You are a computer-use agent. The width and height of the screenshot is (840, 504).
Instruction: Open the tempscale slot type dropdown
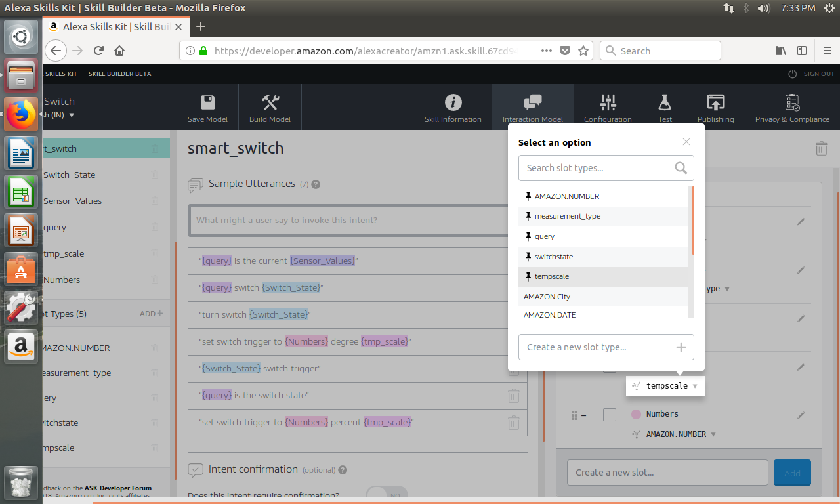coord(665,386)
